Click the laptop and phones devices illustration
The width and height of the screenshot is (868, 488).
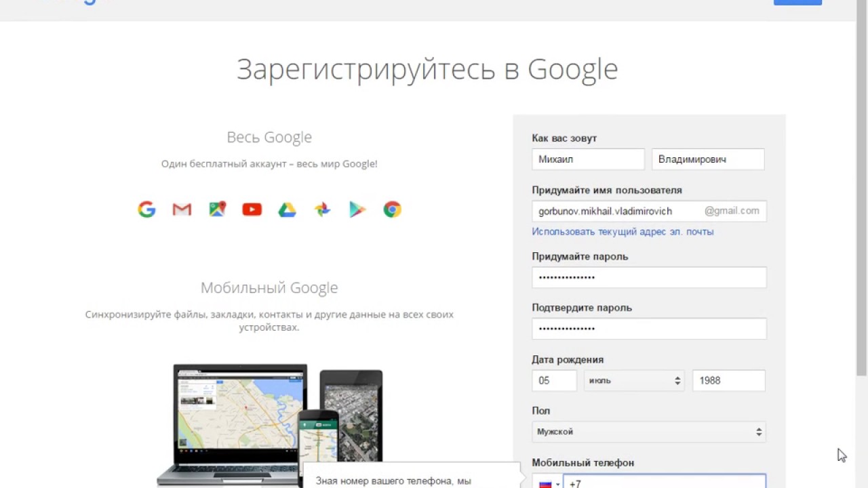coord(270,426)
